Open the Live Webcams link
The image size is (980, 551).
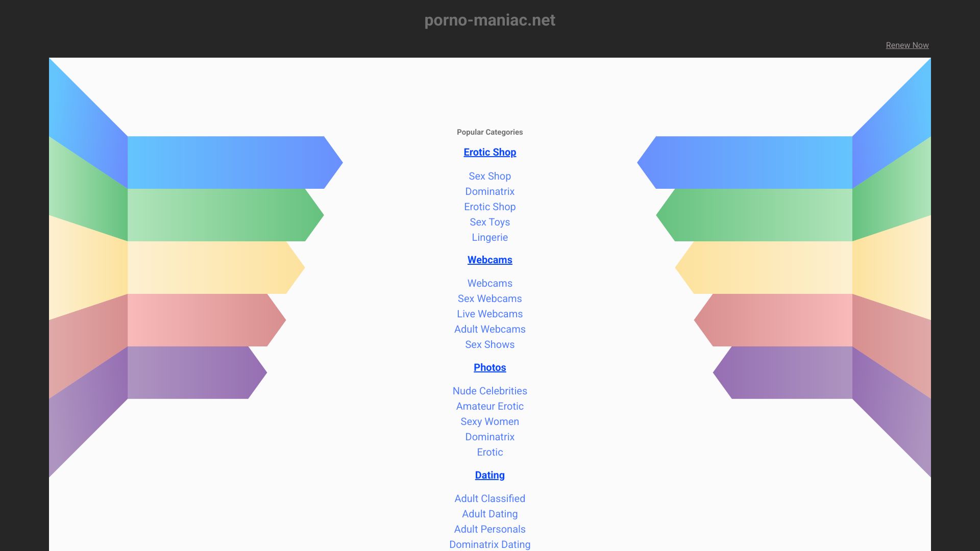click(x=489, y=314)
